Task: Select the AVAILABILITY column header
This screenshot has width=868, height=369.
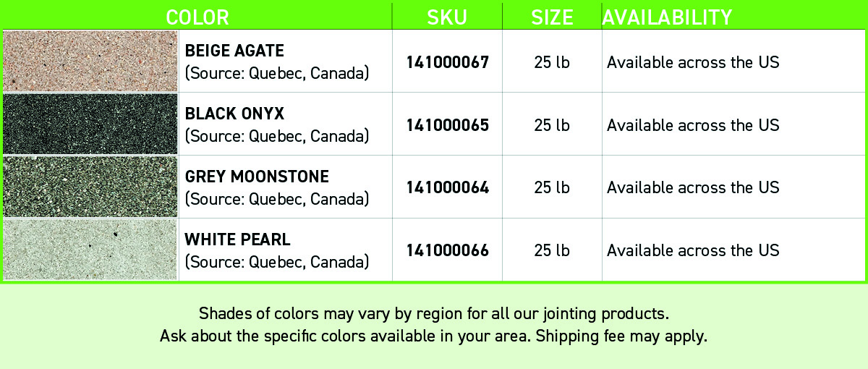Action: coord(667,17)
